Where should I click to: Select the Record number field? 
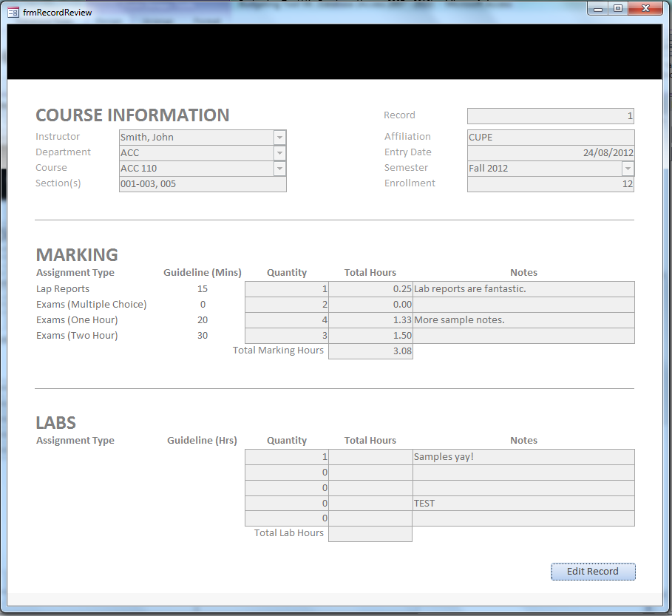(x=551, y=116)
